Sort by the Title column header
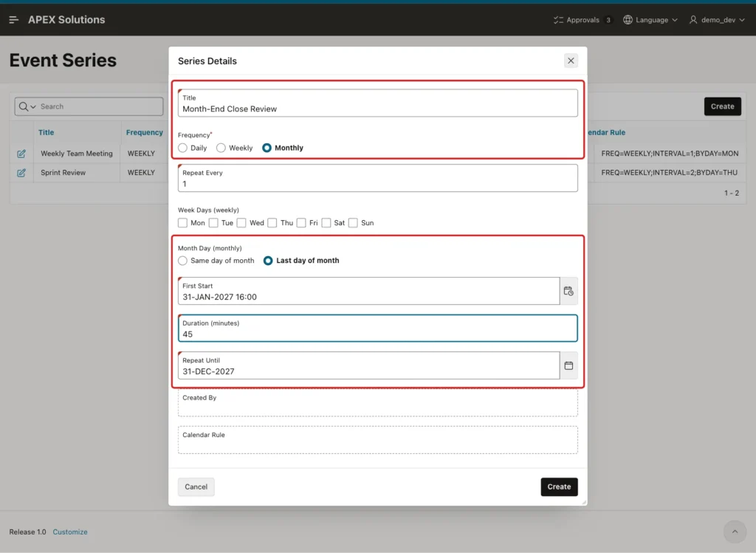This screenshot has width=756, height=553. tap(47, 133)
